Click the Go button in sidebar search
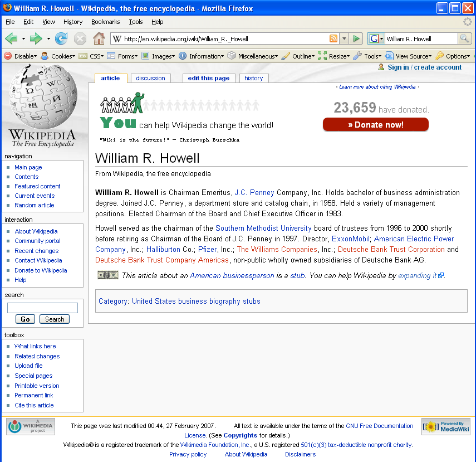 (x=25, y=319)
